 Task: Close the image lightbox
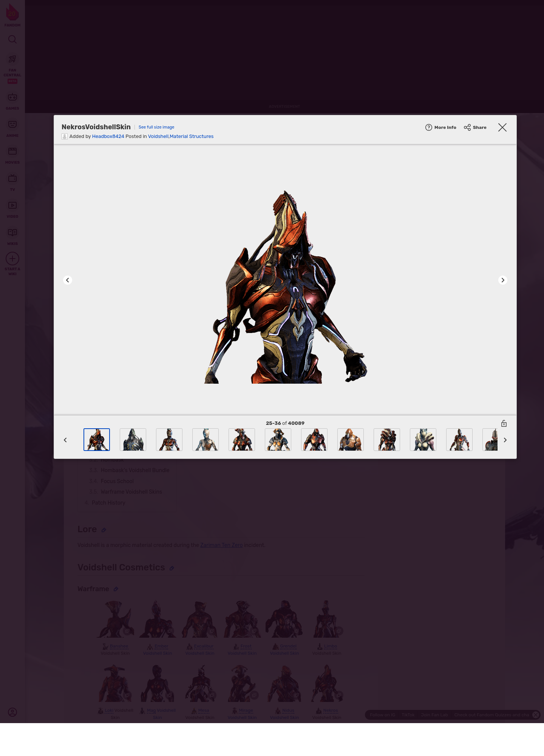[502, 127]
